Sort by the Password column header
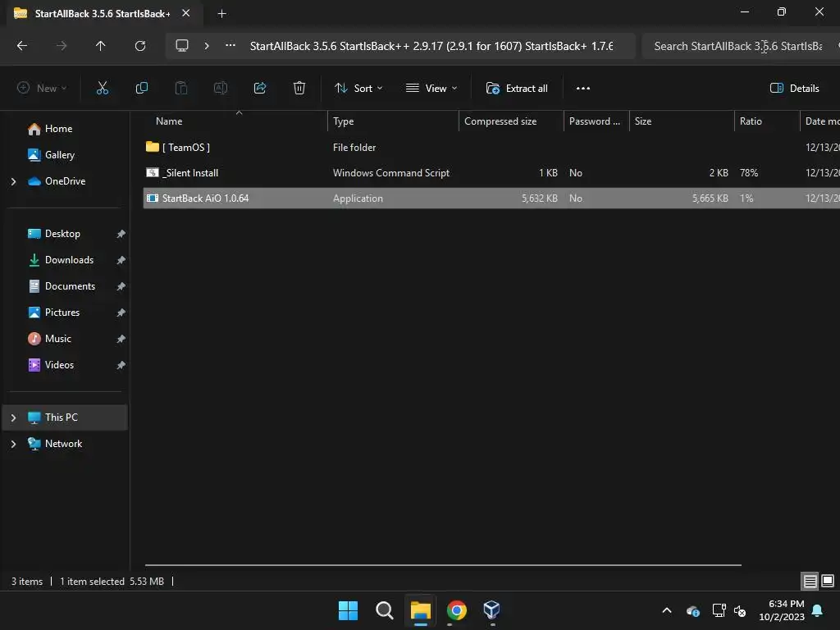This screenshot has width=840, height=630. pos(596,121)
